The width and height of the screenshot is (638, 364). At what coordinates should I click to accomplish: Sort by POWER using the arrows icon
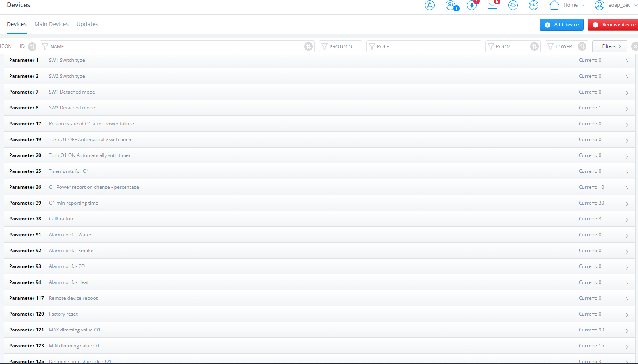click(x=582, y=46)
